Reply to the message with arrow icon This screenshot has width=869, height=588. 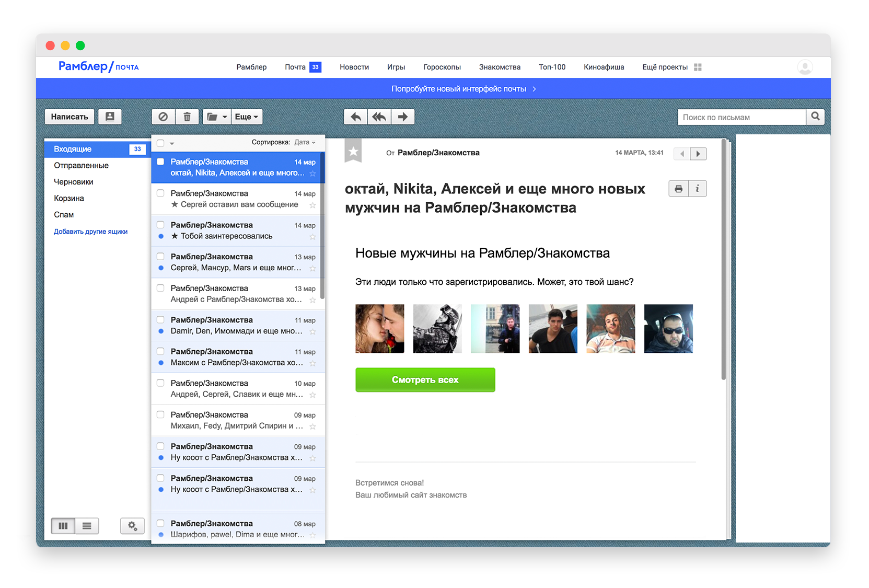[x=356, y=117]
